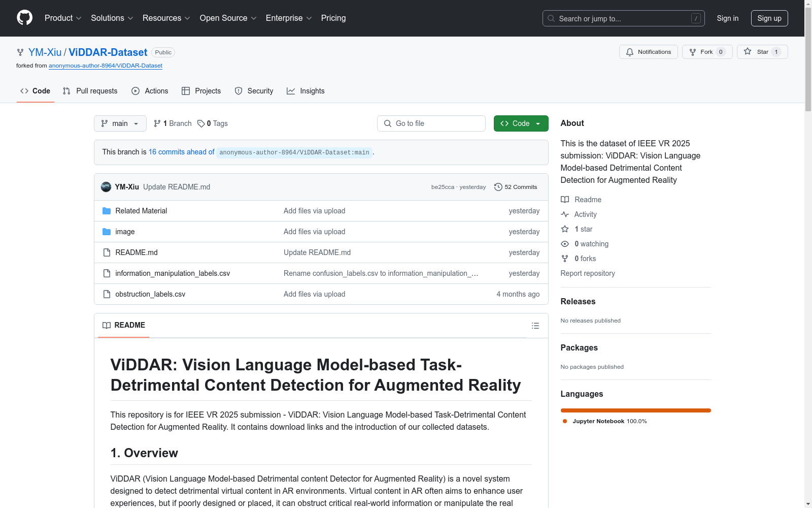This screenshot has width=812, height=508.
Task: Open the Actions tab
Action: tap(150, 91)
